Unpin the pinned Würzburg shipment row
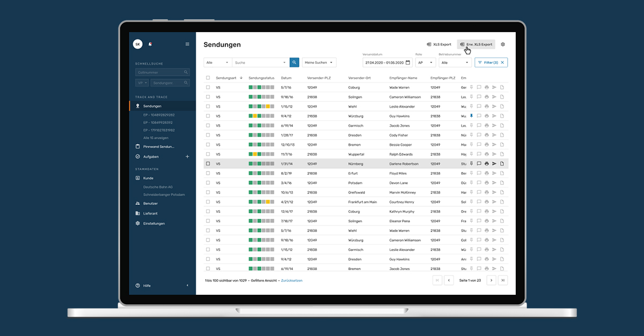The height and width of the screenshot is (336, 644). [472, 116]
